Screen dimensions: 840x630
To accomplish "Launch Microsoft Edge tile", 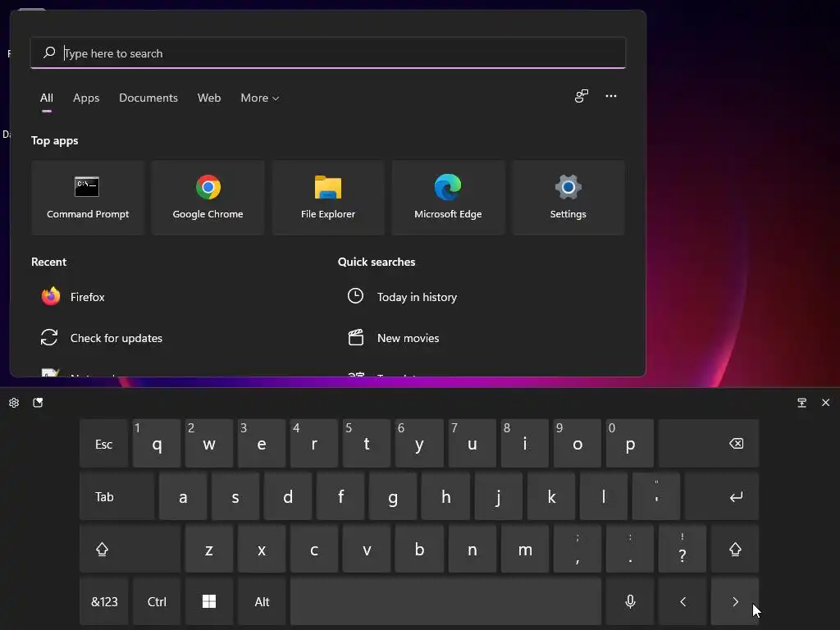I will [x=448, y=198].
